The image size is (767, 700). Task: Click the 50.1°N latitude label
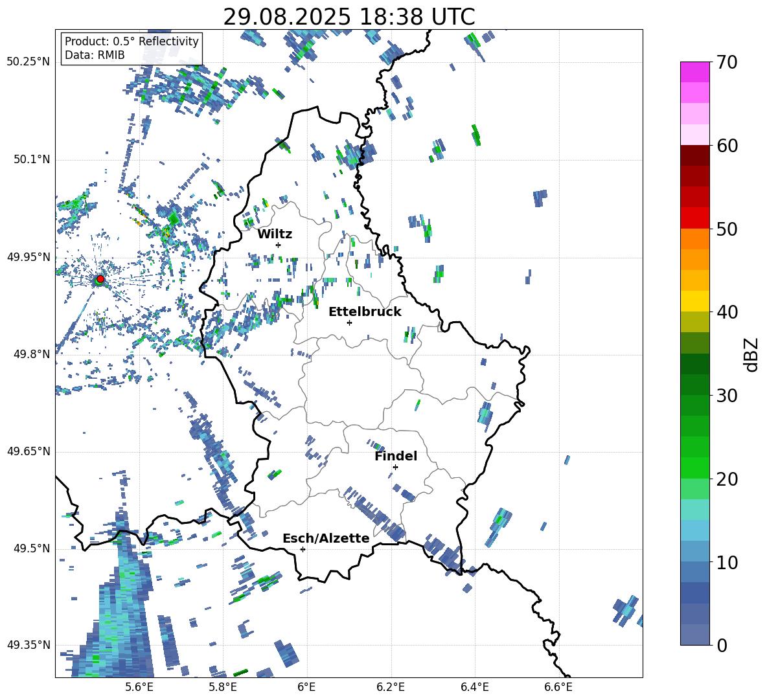coord(32,160)
